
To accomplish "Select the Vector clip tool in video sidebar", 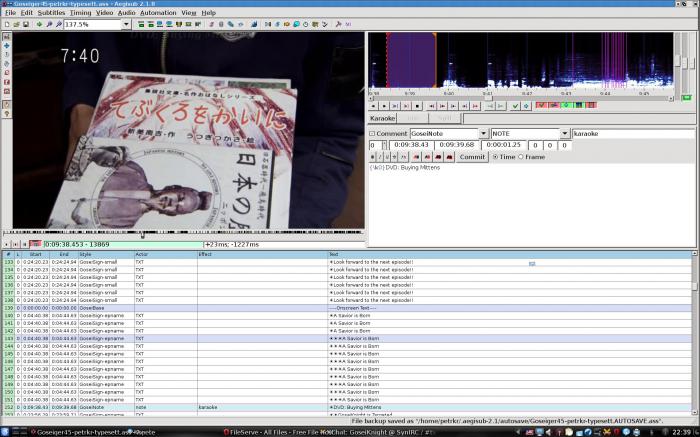I will click(7, 91).
